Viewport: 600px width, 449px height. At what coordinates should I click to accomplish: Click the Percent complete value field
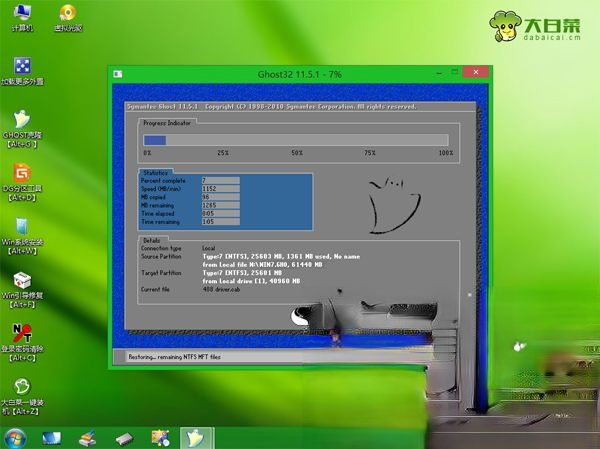pos(221,180)
